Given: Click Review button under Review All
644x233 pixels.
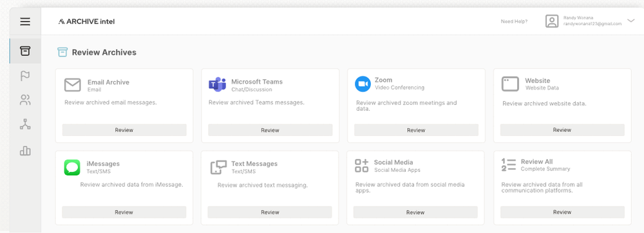Looking at the screenshot, I should pyautogui.click(x=562, y=212).
